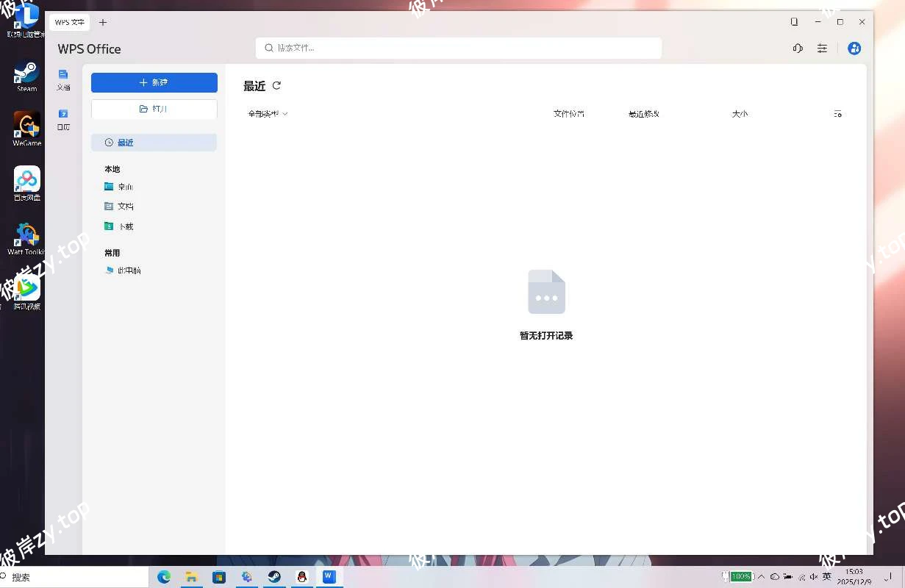Click the refresh icon next to 最近
The image size is (905, 588).
click(x=276, y=86)
